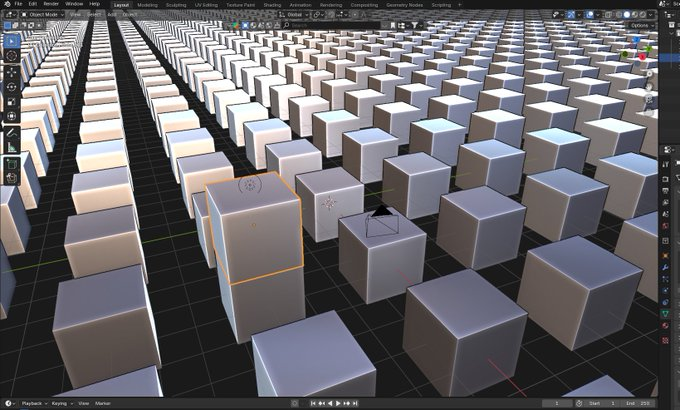Screen dimensions: 680x410
Task: Switch to the Modeling workspace tab
Action: coord(147,5)
